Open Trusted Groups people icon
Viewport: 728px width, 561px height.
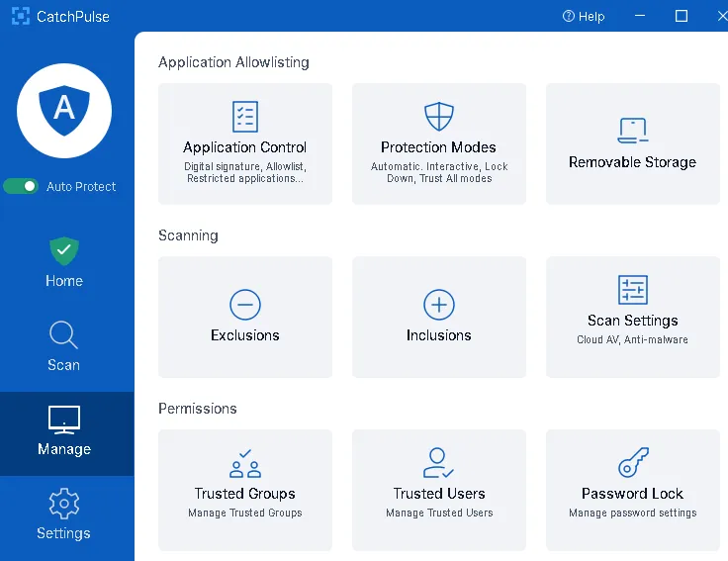pyautogui.click(x=245, y=463)
